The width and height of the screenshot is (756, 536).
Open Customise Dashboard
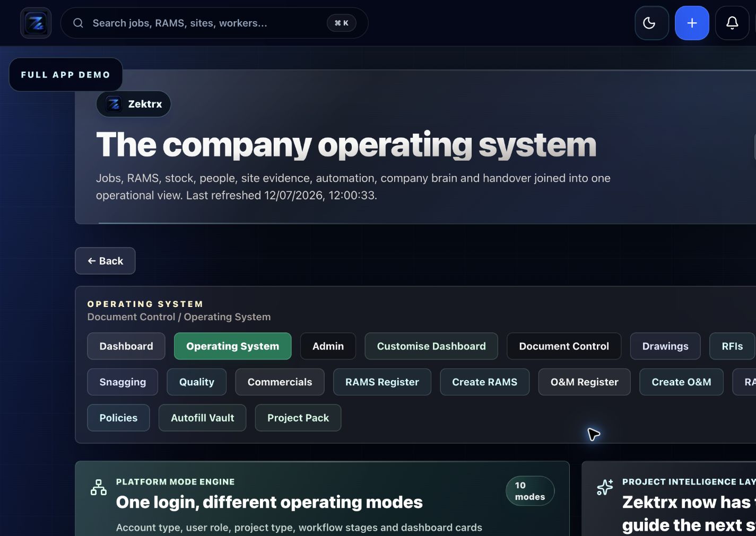(x=431, y=346)
